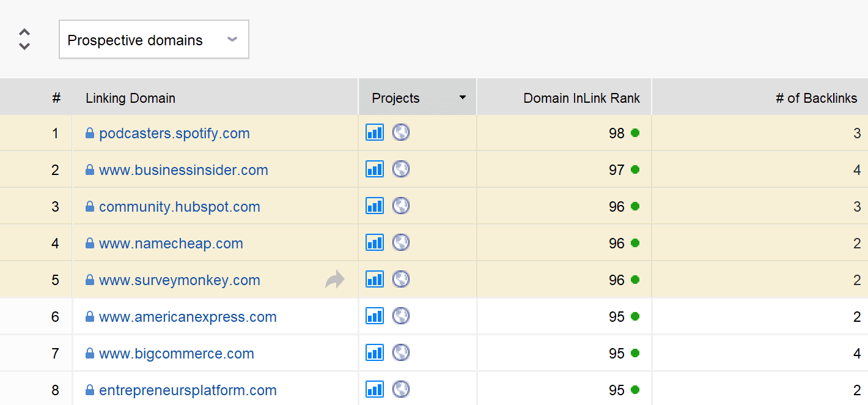
Task: Open entrepreneursplatform.com link
Action: [x=188, y=390]
